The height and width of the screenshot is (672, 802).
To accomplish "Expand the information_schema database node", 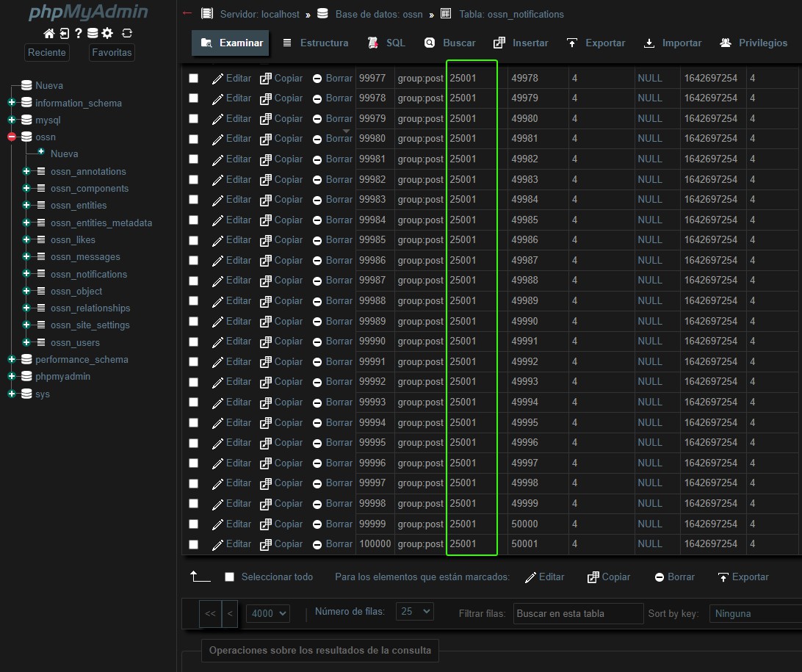I will click(x=11, y=103).
